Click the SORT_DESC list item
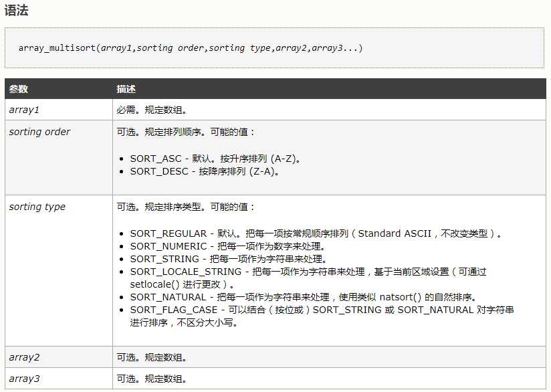 (x=205, y=171)
